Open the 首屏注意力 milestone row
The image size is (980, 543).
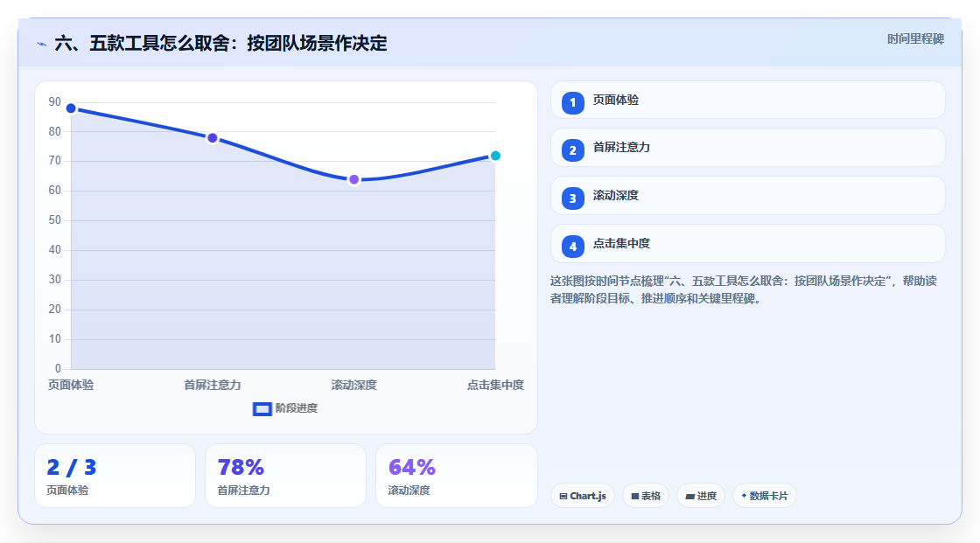point(747,148)
